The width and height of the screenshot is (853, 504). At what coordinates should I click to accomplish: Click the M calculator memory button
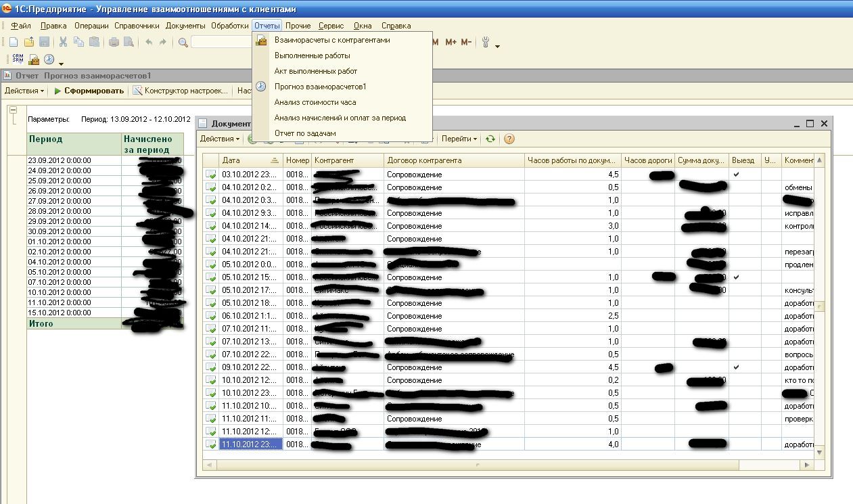pyautogui.click(x=435, y=42)
